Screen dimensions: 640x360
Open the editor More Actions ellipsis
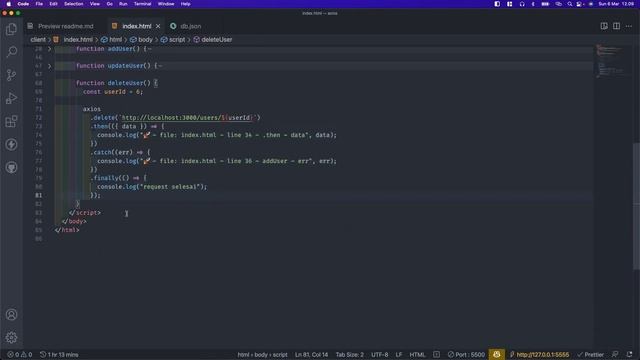click(629, 26)
